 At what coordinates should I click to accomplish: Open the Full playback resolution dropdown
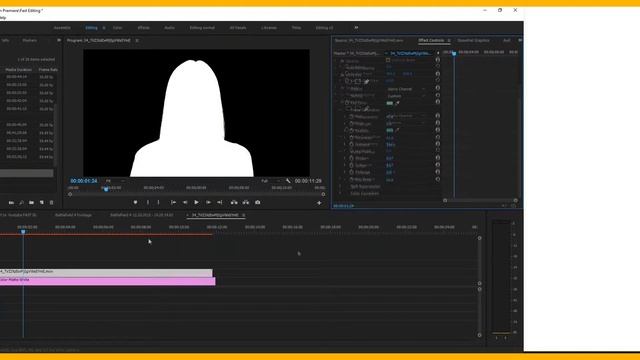(271, 181)
